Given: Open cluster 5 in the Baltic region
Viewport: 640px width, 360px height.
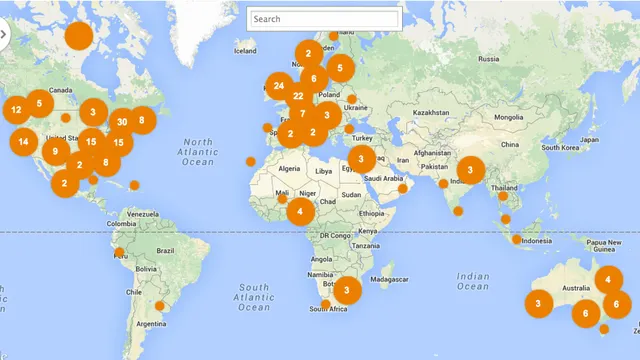Looking at the screenshot, I should point(340,68).
